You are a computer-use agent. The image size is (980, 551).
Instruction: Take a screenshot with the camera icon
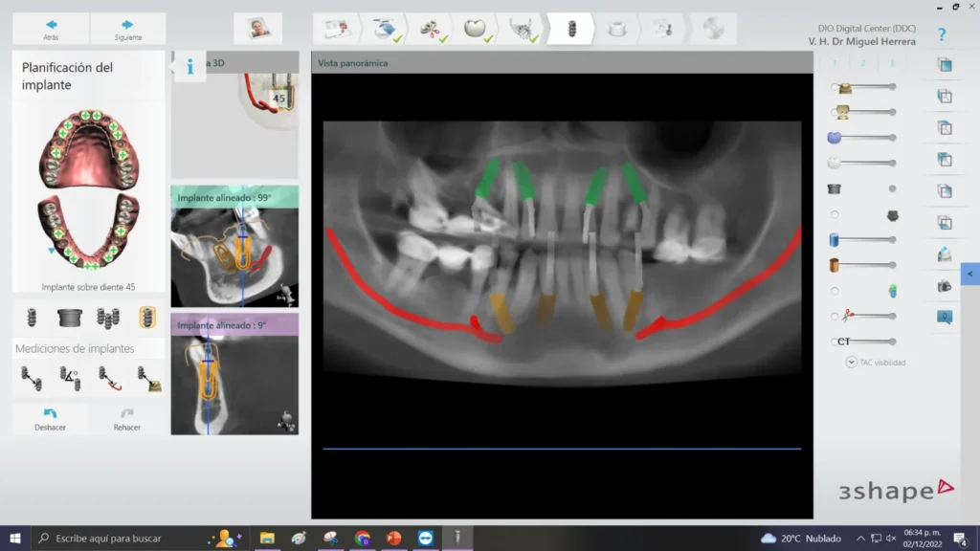click(945, 286)
